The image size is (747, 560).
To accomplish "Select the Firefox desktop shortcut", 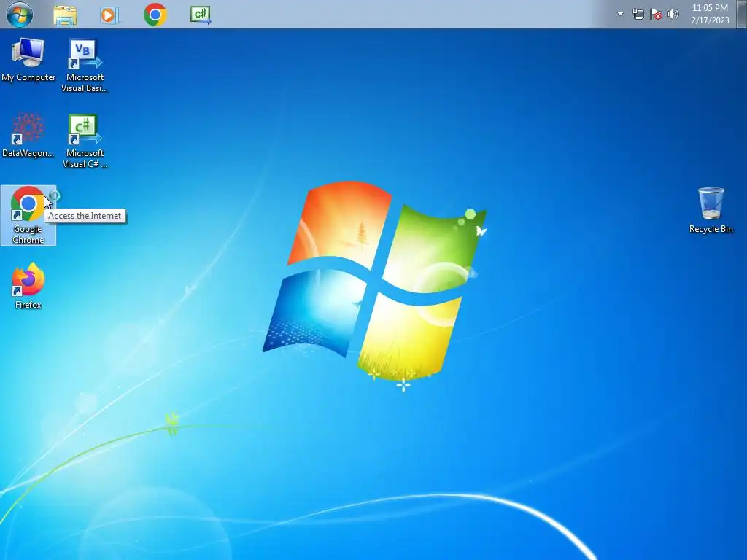I will click(x=28, y=286).
